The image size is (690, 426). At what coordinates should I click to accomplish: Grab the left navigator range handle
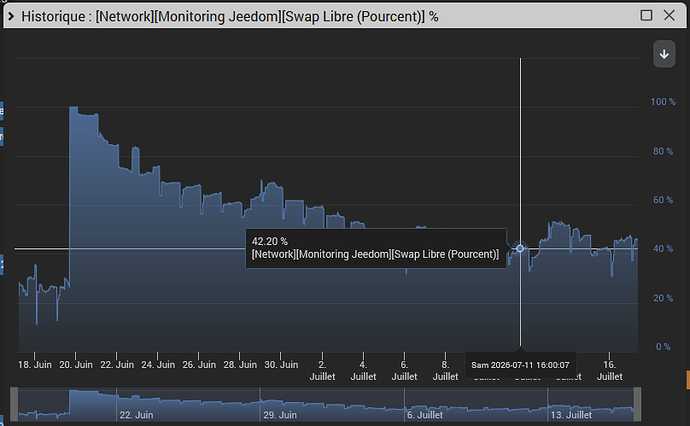(x=14, y=404)
